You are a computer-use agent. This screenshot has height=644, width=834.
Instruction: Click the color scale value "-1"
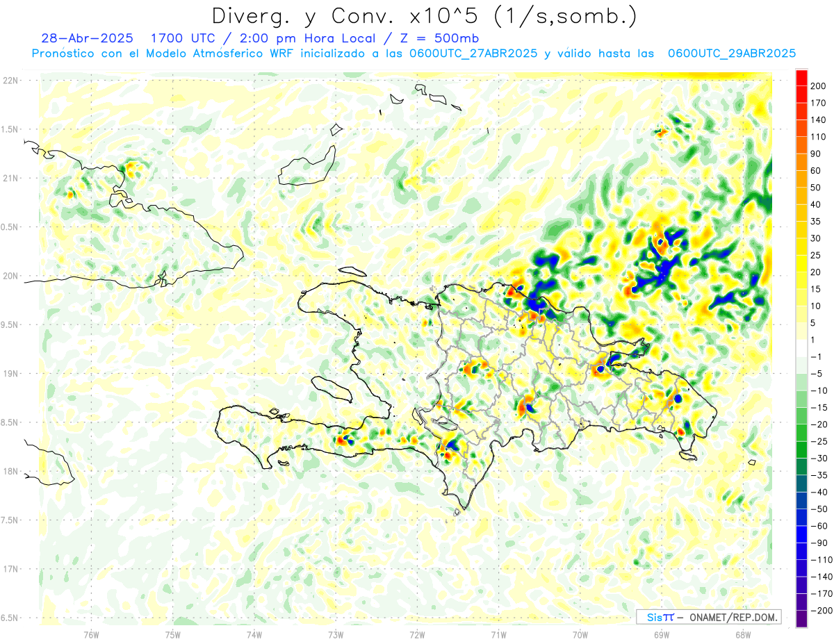pos(816,356)
